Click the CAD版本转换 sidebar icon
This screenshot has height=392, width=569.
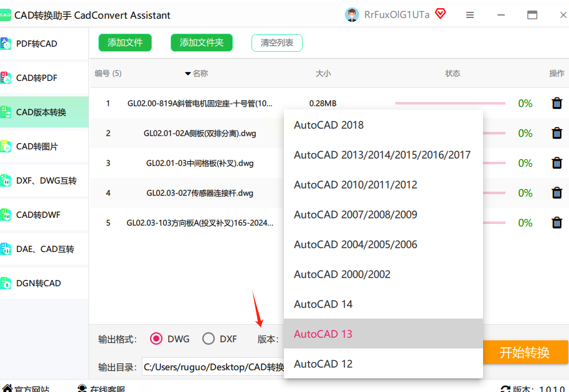6,112
